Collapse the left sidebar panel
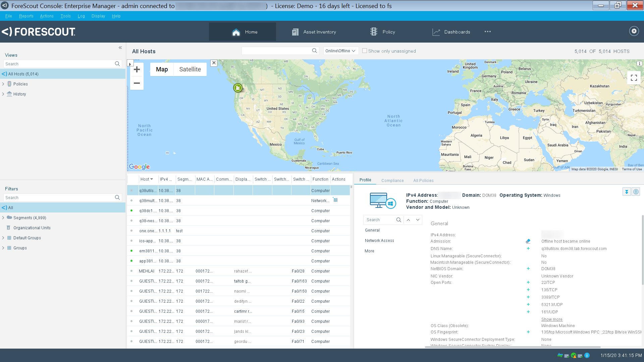The width and height of the screenshot is (644, 362). (x=120, y=48)
